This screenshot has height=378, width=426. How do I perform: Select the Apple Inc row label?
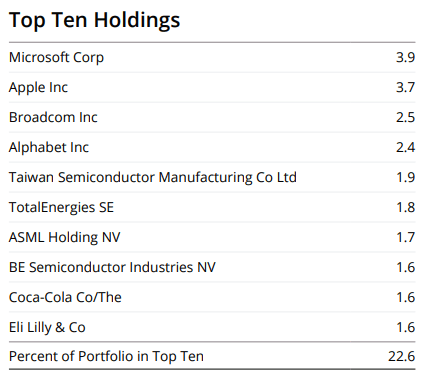[38, 88]
